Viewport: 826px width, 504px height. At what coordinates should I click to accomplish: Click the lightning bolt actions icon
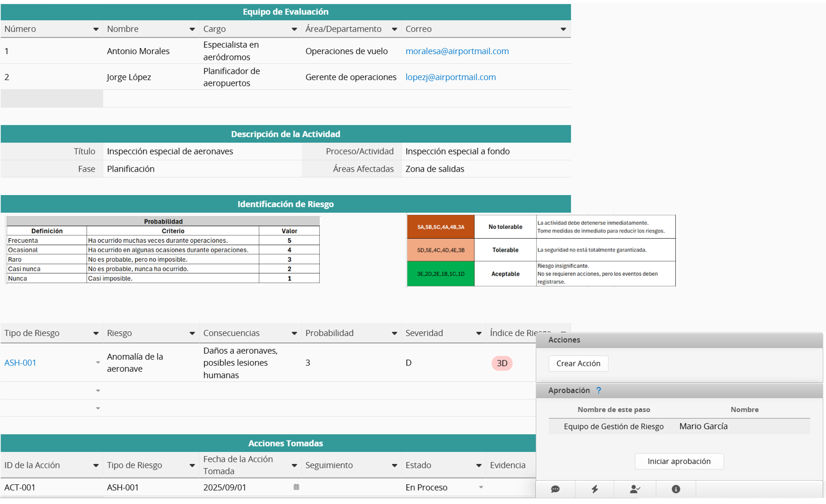click(x=595, y=489)
